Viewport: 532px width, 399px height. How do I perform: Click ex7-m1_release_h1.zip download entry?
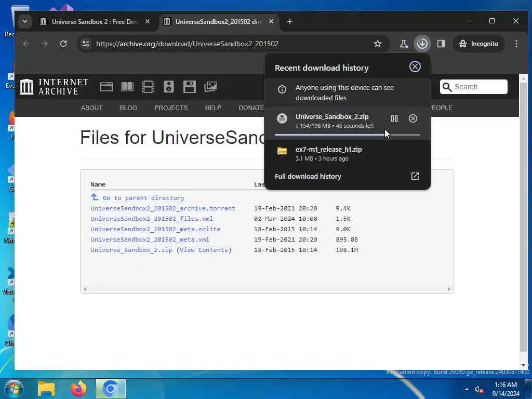pos(348,153)
